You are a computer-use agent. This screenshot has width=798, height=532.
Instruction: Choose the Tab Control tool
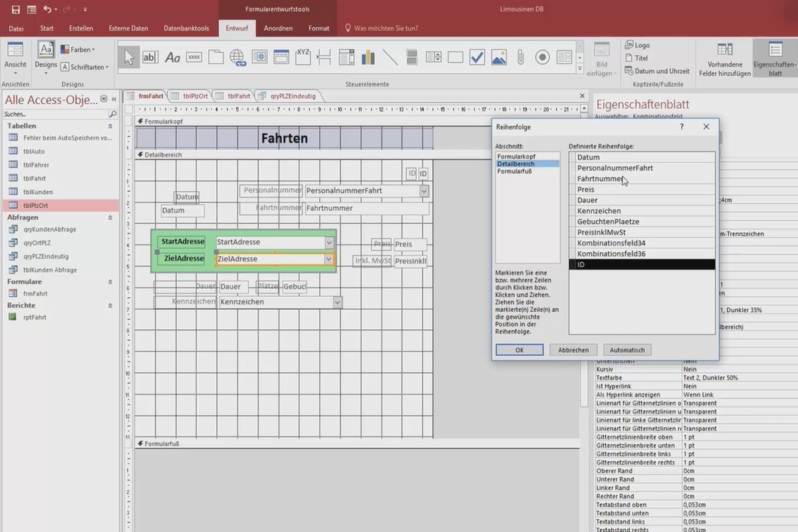pyautogui.click(x=215, y=58)
